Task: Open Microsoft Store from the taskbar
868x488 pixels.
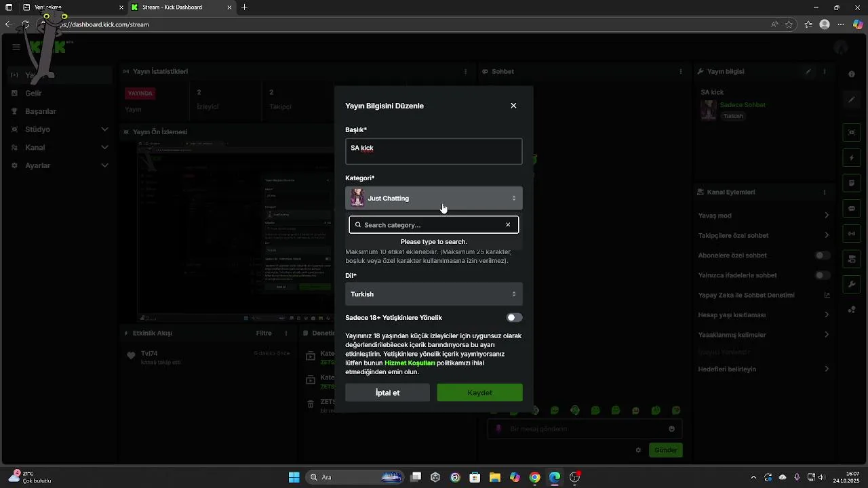Action: pyautogui.click(x=475, y=477)
